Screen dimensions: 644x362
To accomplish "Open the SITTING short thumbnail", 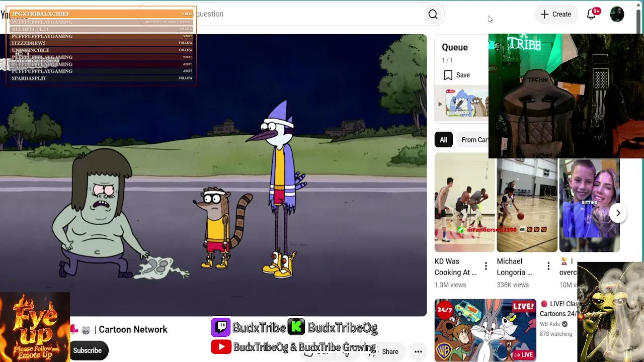I will tap(589, 205).
